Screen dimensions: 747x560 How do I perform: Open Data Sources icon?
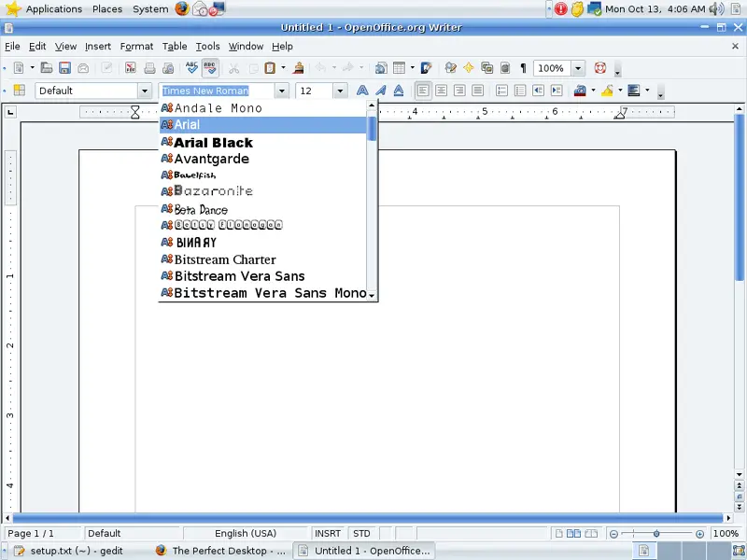505,68
